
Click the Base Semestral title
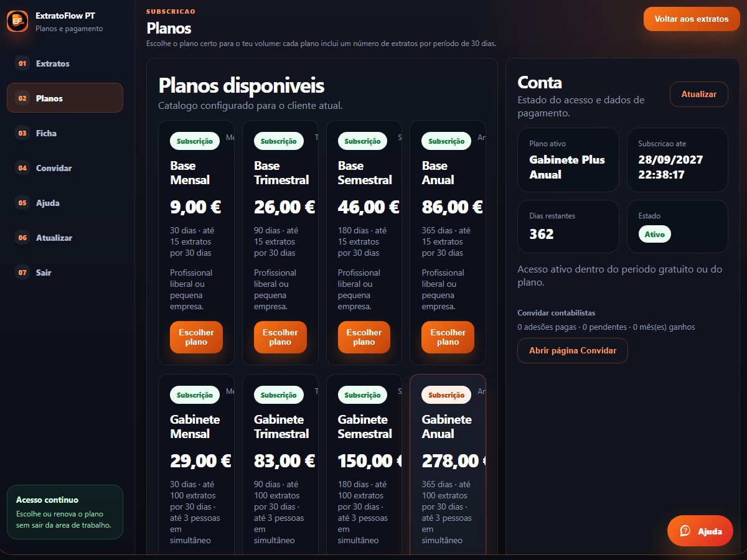[365, 173]
